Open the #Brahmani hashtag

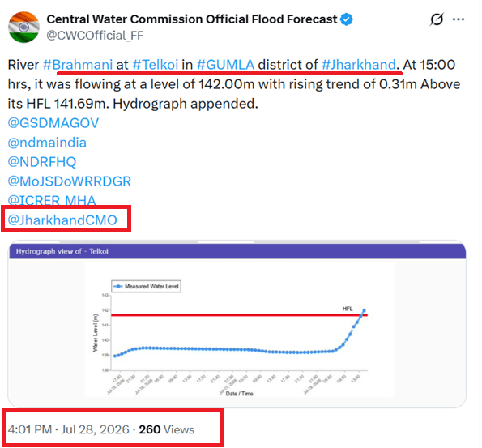click(78, 65)
